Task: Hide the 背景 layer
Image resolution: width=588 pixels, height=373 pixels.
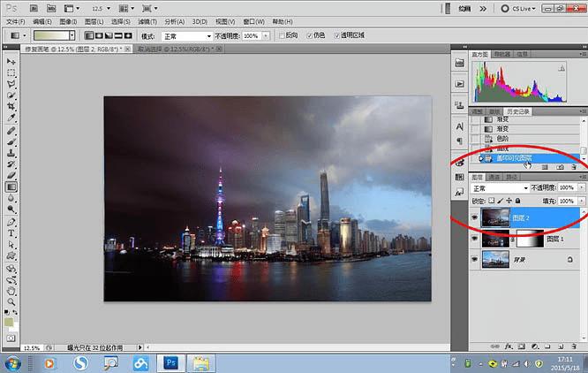Action: click(x=475, y=259)
